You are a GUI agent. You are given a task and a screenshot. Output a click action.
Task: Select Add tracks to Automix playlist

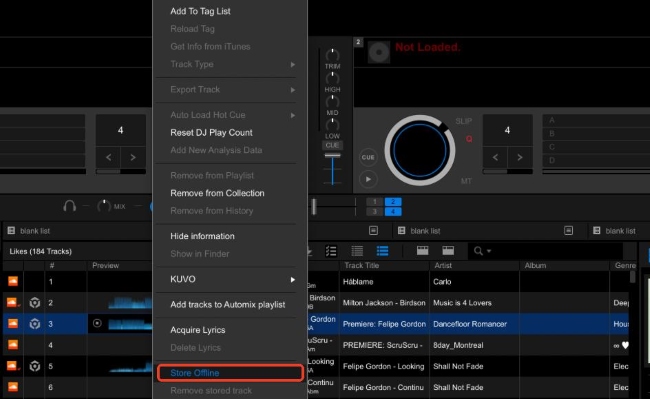(228, 305)
